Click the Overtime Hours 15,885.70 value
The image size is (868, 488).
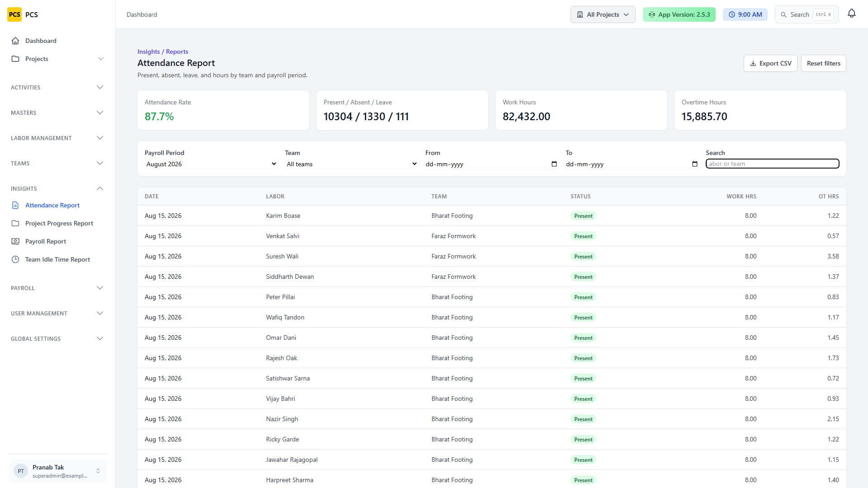pyautogui.click(x=704, y=117)
